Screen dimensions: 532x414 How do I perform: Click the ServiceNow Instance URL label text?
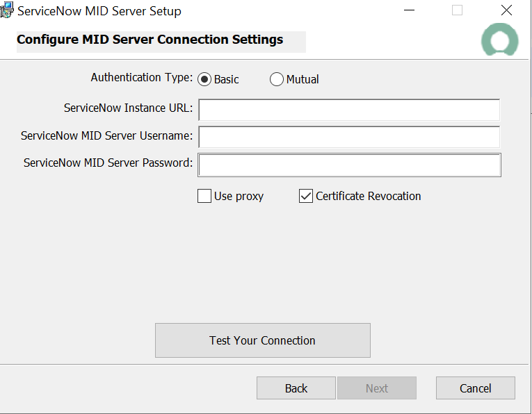tap(128, 108)
